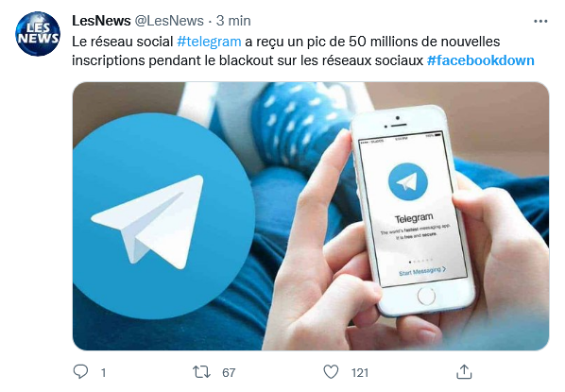Image resolution: width=565 pixels, height=392 pixels.
Task: Click the reply count number 1
Action: pos(103,372)
